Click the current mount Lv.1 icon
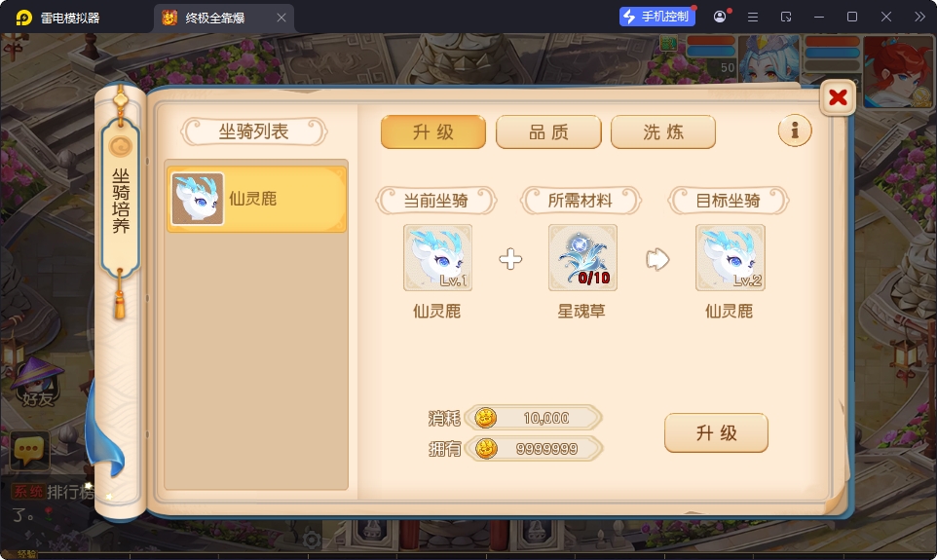The height and width of the screenshot is (560, 937). 437,258
